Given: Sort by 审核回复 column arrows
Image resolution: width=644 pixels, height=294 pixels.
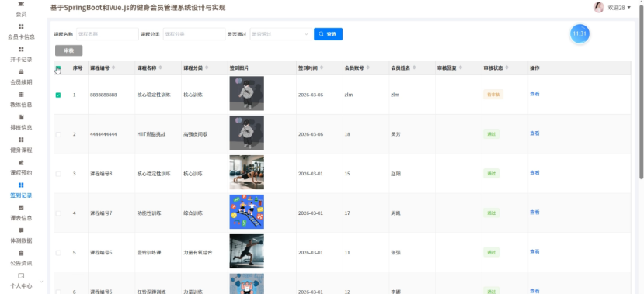Looking at the screenshot, I should click(461, 67).
